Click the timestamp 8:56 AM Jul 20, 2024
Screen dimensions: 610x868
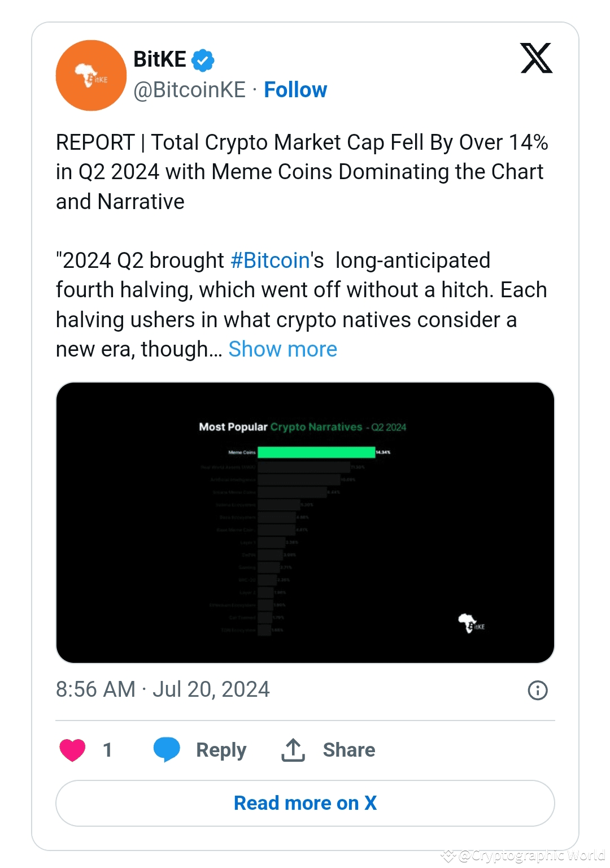point(163,689)
